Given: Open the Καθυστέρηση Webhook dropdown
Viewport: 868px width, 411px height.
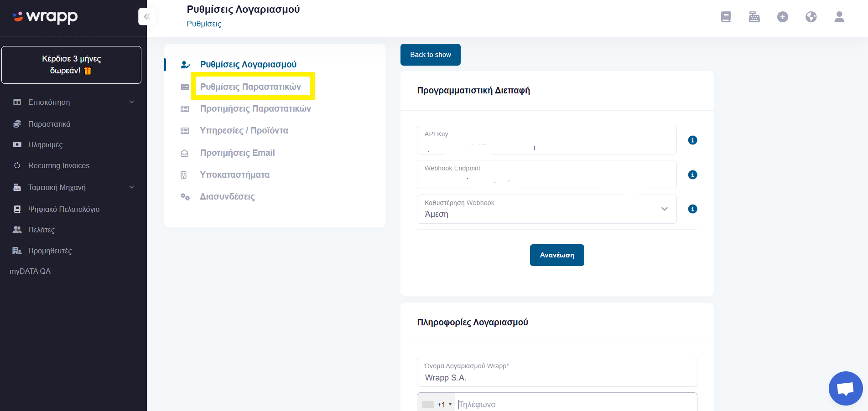Looking at the screenshot, I should (x=546, y=209).
